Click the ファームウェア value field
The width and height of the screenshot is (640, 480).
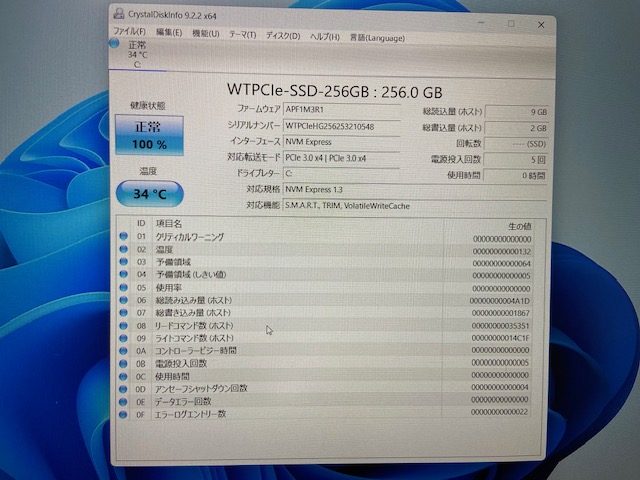click(x=347, y=109)
